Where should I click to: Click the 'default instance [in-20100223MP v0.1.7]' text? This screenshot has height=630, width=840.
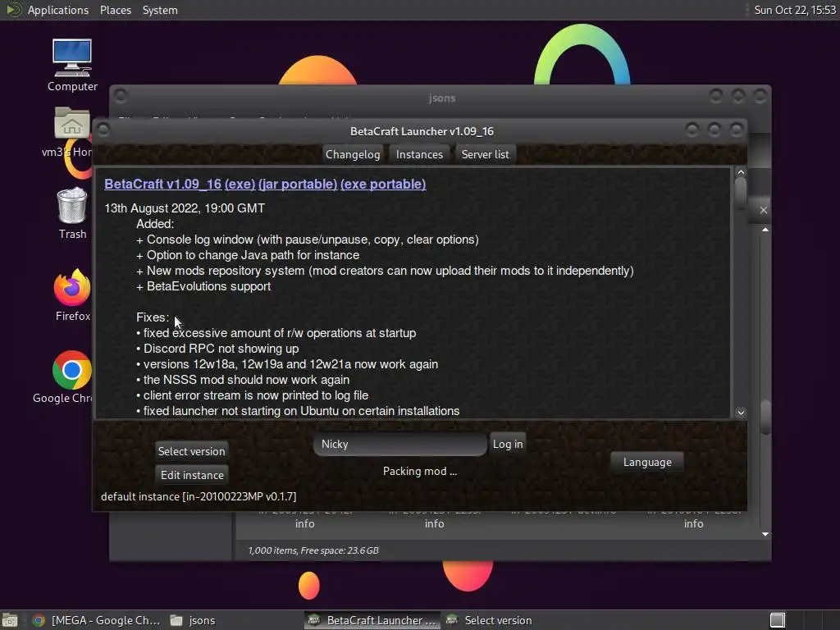(199, 496)
